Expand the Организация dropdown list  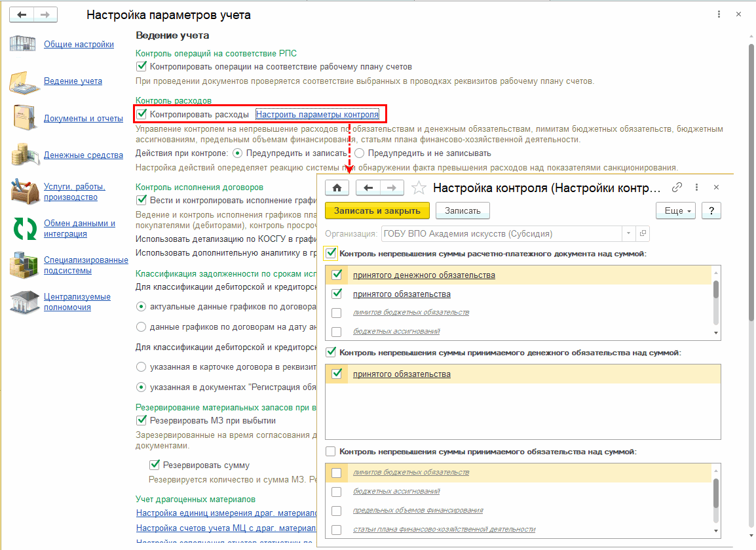[628, 233]
